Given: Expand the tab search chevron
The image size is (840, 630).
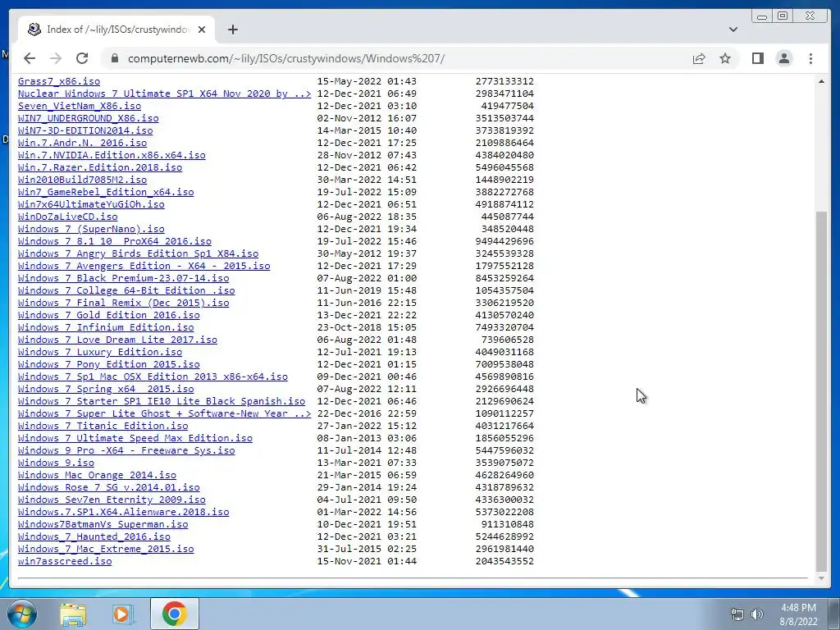Looking at the screenshot, I should click(733, 30).
